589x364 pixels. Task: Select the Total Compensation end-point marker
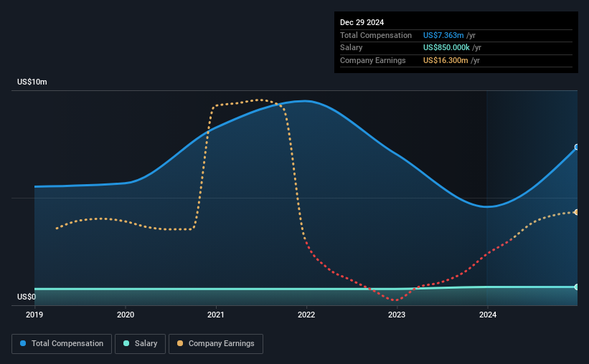(577, 147)
